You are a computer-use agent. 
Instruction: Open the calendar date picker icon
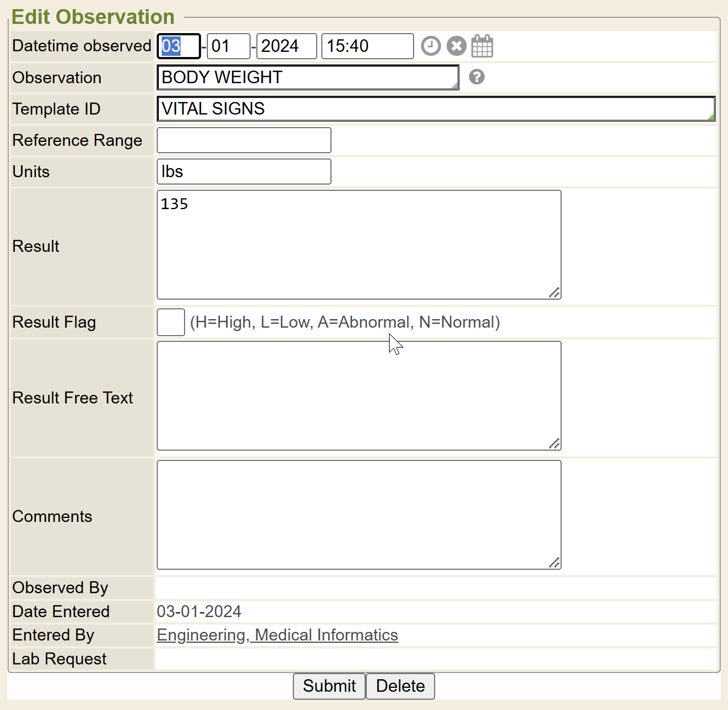(482, 46)
